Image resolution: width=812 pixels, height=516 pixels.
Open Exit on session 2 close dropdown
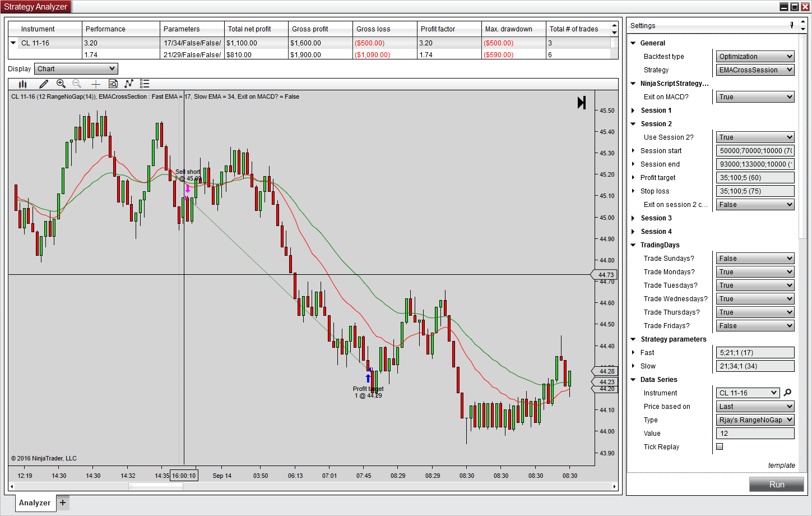755,205
